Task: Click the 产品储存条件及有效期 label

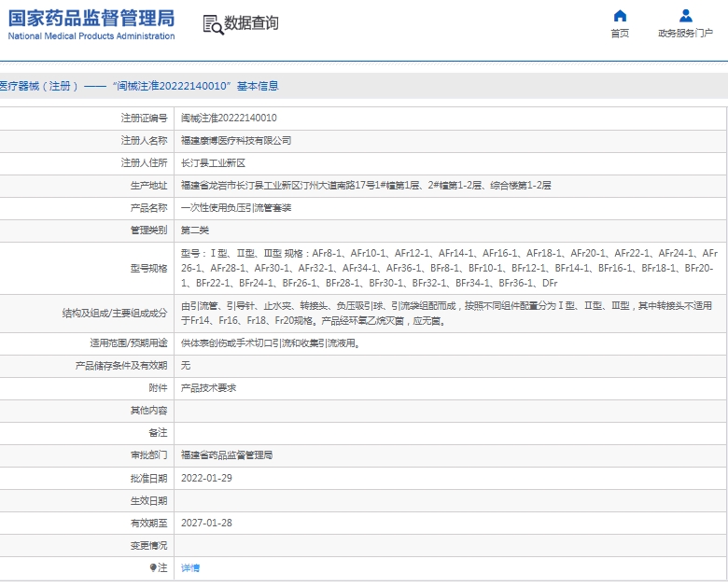Action: 121,366
